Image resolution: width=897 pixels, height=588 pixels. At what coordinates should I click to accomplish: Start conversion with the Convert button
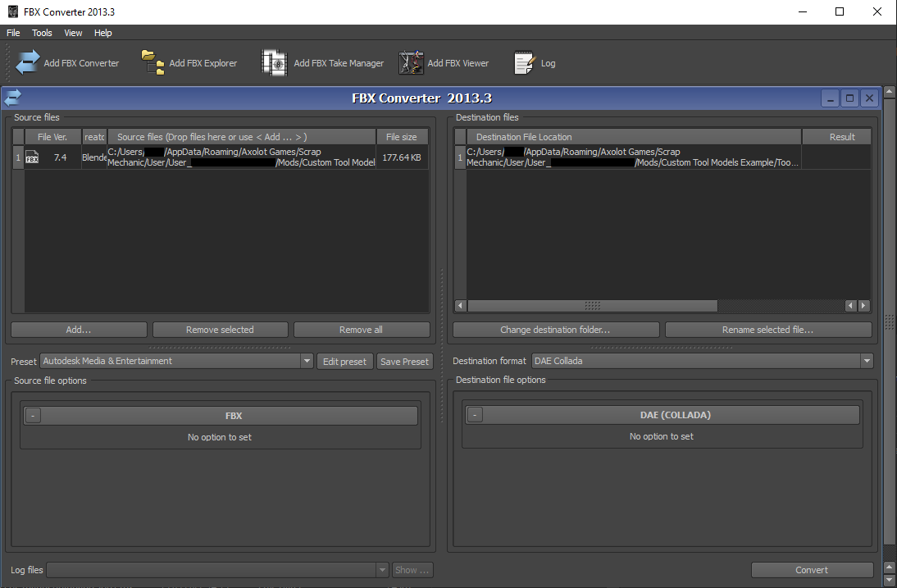(x=812, y=570)
